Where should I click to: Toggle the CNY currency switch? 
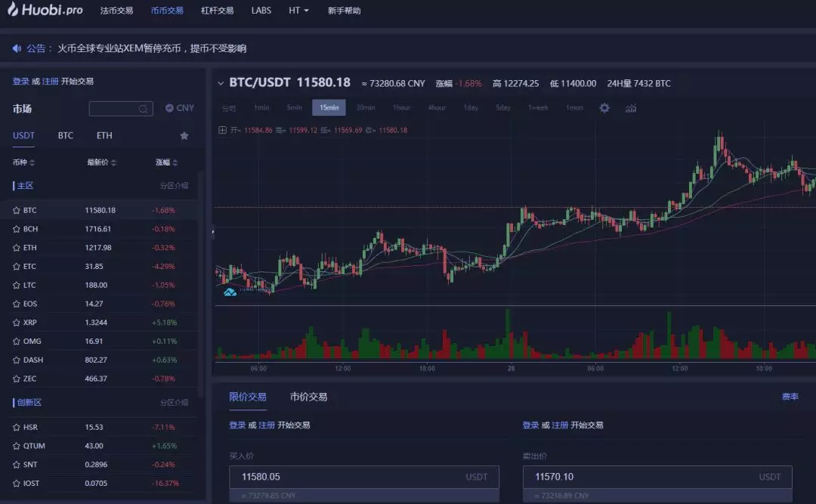coord(178,108)
